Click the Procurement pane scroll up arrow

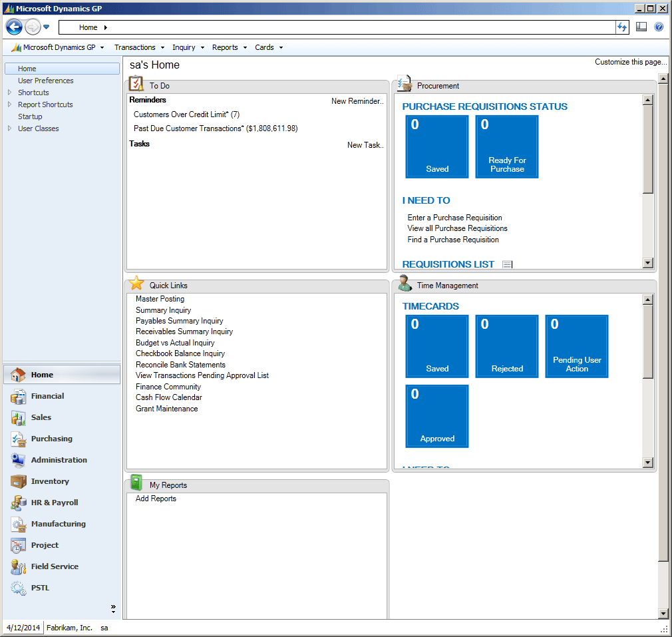pyautogui.click(x=647, y=101)
